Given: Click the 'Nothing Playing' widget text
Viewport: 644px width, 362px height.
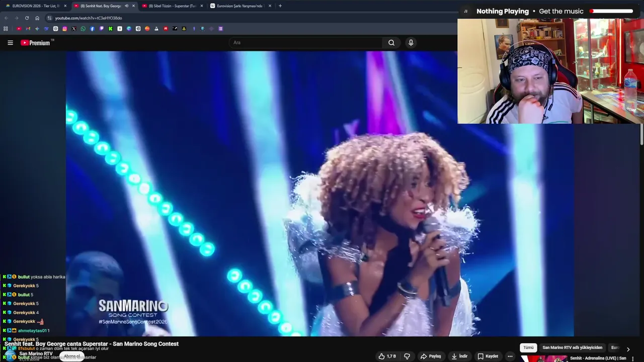Looking at the screenshot, I should [x=503, y=11].
